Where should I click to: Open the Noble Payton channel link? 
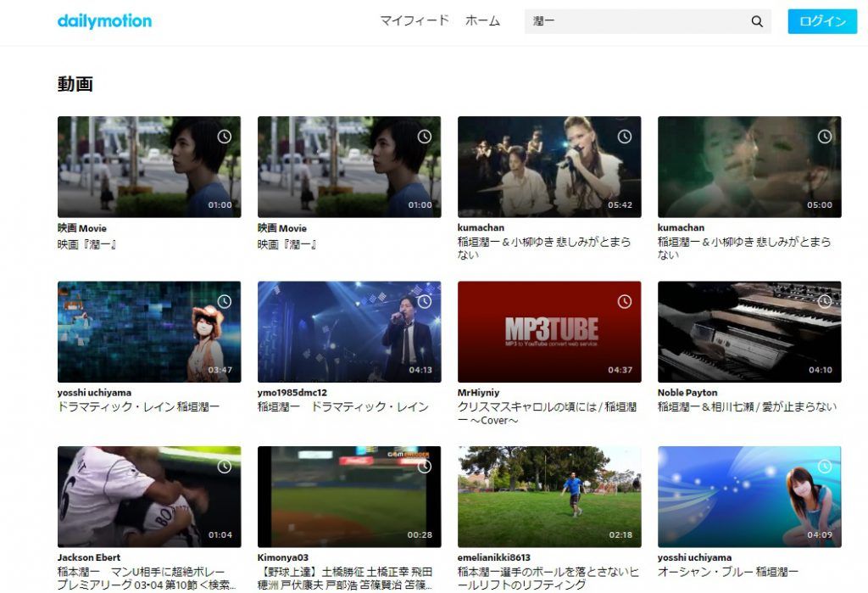tap(687, 393)
